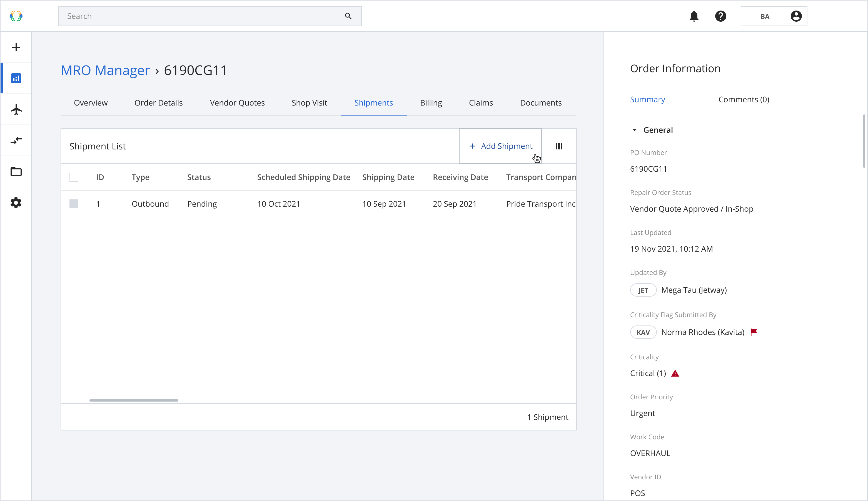Select the Summary tab in Order Information
The width and height of the screenshot is (868, 501).
point(647,99)
